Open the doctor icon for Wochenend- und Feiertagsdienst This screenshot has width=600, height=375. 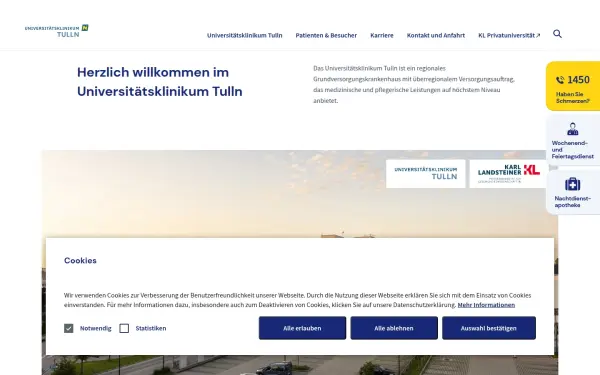pyautogui.click(x=572, y=129)
